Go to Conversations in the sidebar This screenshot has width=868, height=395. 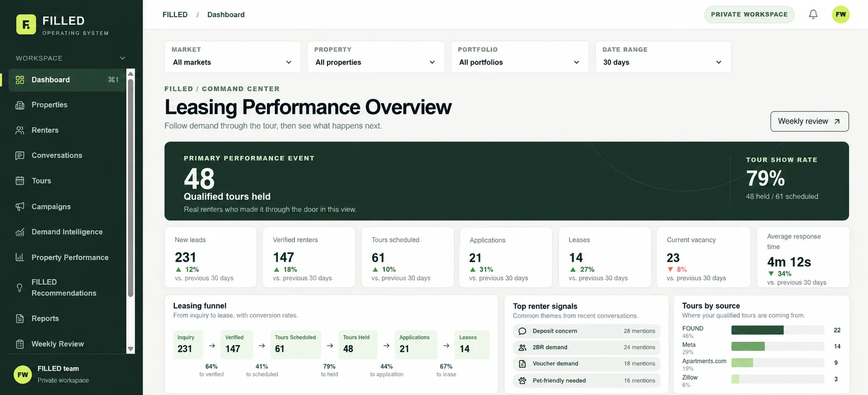[67, 155]
